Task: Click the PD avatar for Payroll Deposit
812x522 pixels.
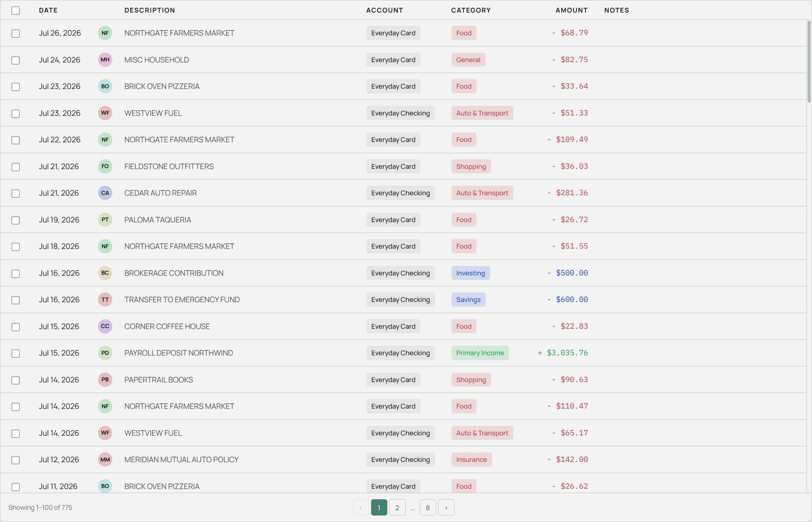Action: point(105,353)
